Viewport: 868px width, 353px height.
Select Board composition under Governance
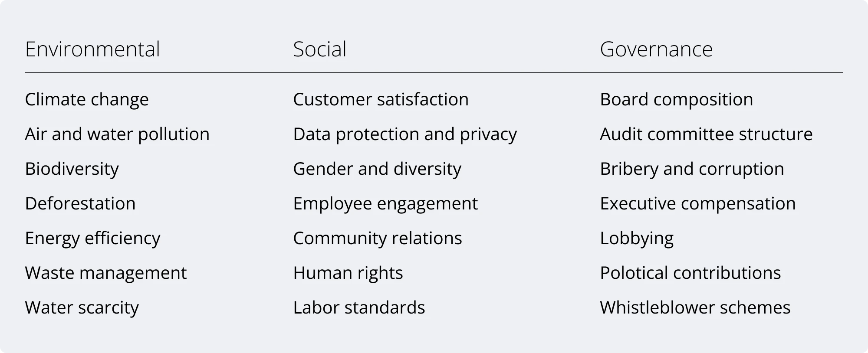[x=676, y=99]
